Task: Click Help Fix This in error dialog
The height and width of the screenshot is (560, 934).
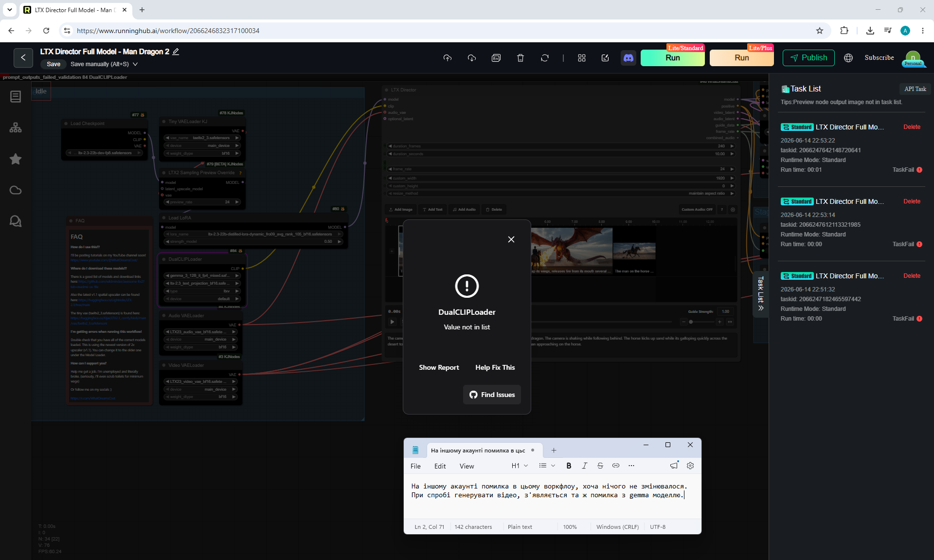Action: coord(495,367)
